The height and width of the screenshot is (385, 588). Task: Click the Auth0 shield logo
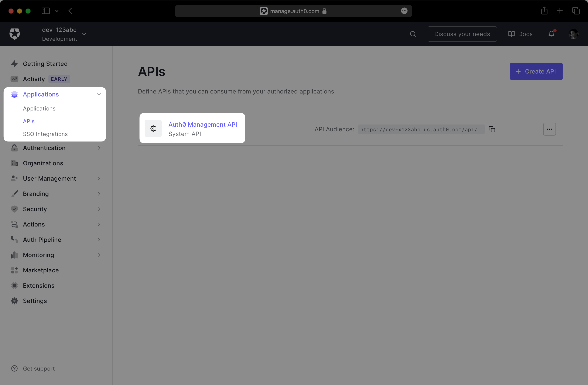click(x=15, y=34)
